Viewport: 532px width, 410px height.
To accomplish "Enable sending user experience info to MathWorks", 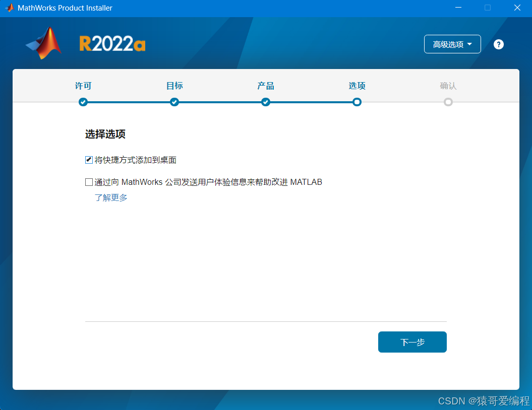I will (x=89, y=182).
